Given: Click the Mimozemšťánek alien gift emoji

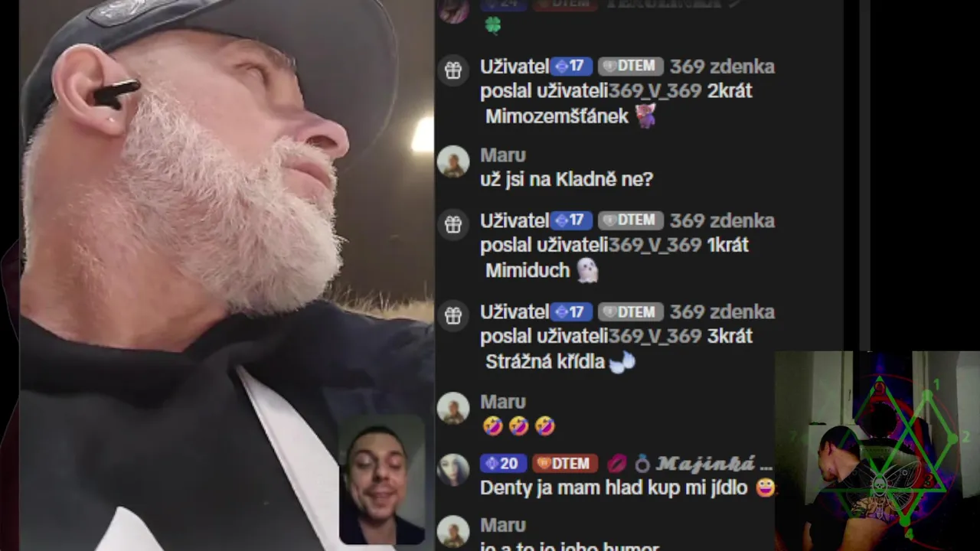Looking at the screenshot, I should (645, 116).
